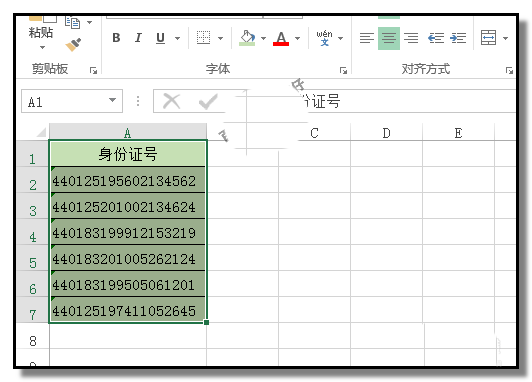Click the red font color A
532x382 pixels.
(281, 38)
